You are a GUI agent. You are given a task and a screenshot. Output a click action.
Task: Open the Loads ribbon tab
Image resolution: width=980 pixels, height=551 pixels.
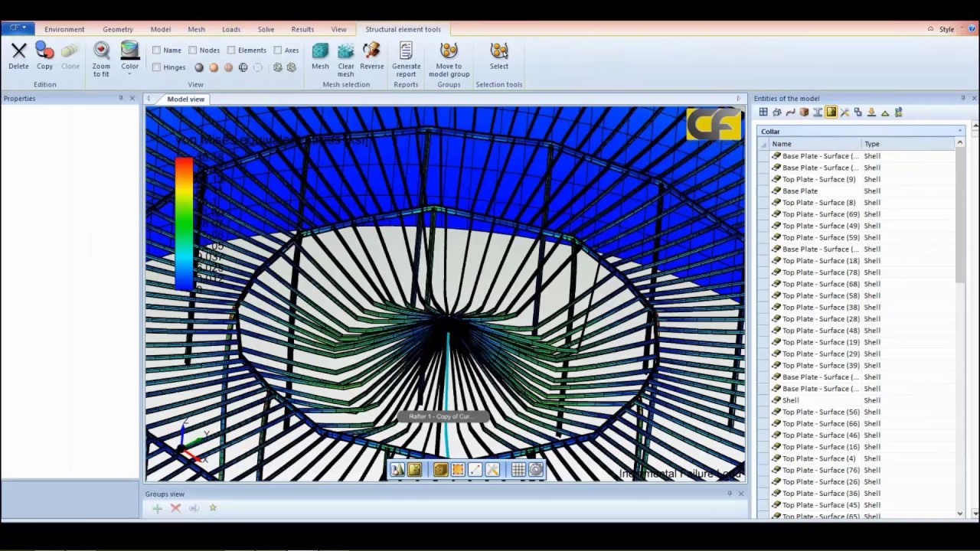click(x=231, y=29)
